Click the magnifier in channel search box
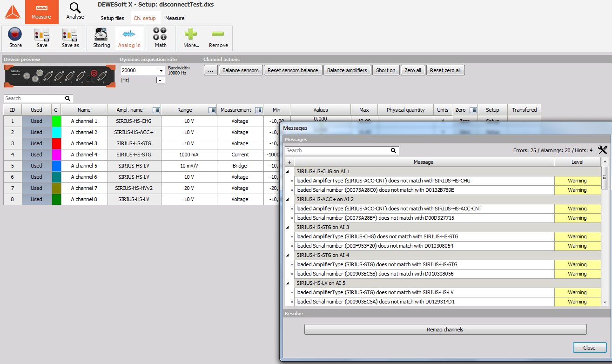The image size is (612, 364). 68,98
